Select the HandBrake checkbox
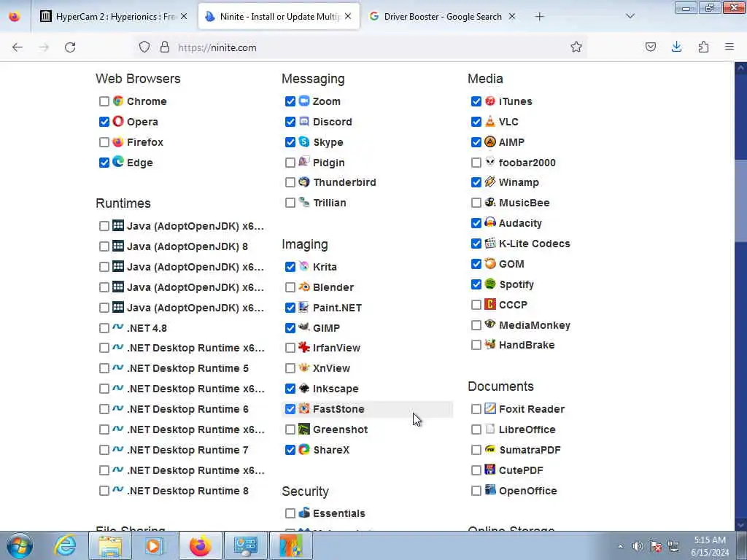The height and width of the screenshot is (560, 747). [x=476, y=345]
